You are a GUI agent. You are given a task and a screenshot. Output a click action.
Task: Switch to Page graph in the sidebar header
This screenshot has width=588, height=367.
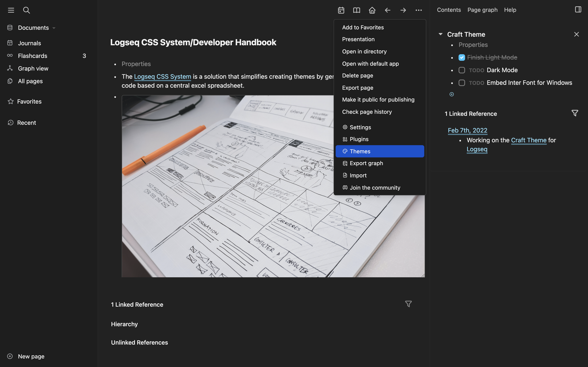(x=482, y=10)
